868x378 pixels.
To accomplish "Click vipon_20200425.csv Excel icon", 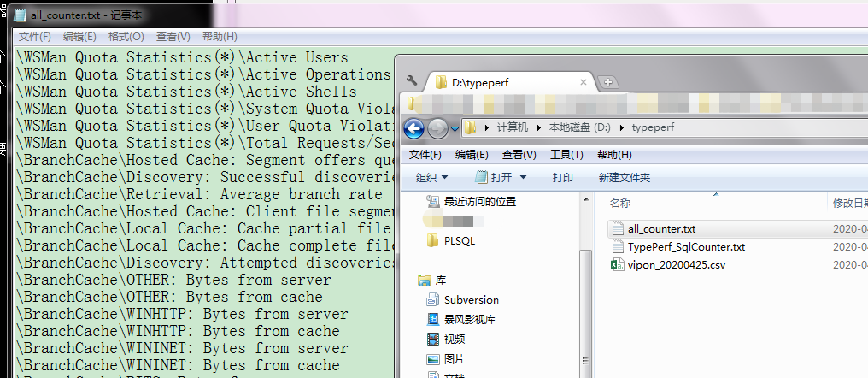I will coord(617,265).
